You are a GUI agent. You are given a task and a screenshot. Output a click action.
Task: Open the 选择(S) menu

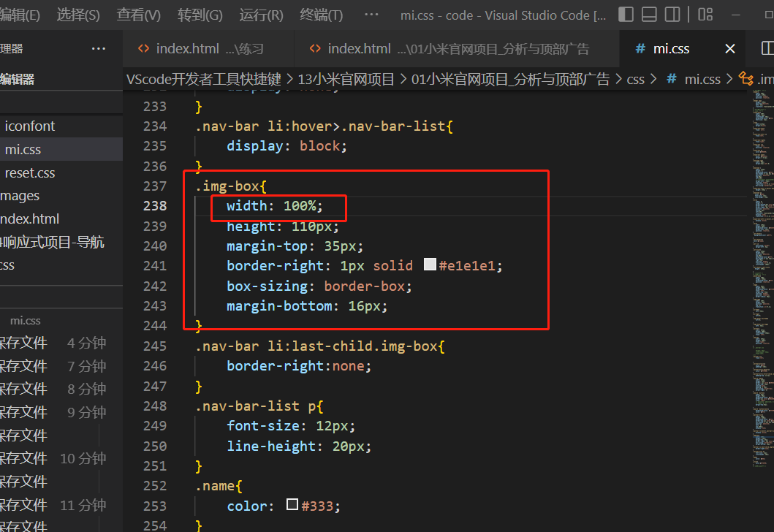[x=78, y=15]
